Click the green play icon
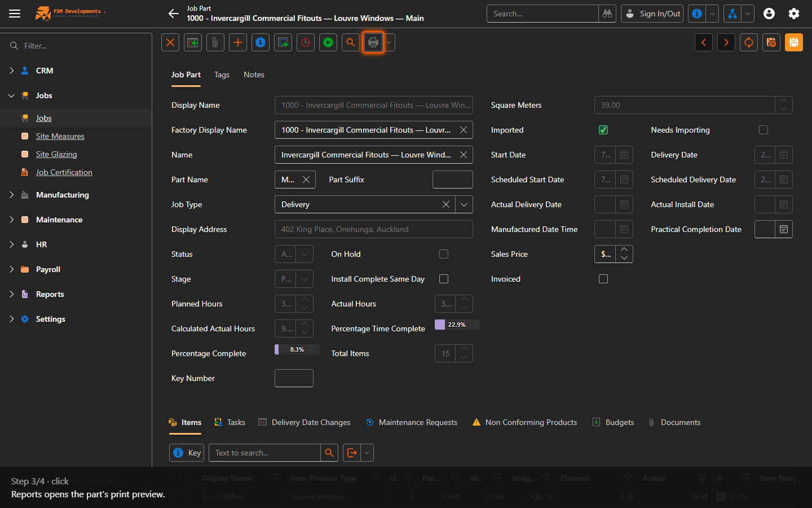The height and width of the screenshot is (508, 812). [x=328, y=42]
